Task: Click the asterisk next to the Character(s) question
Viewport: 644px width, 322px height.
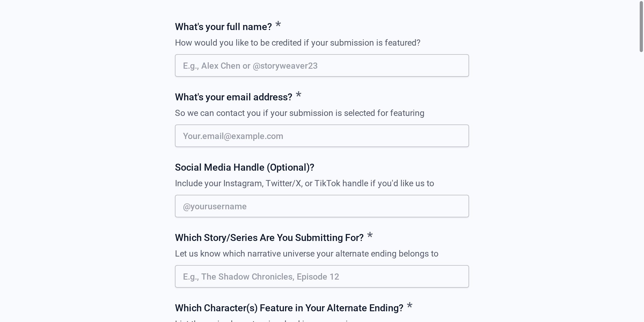Action: (x=409, y=306)
